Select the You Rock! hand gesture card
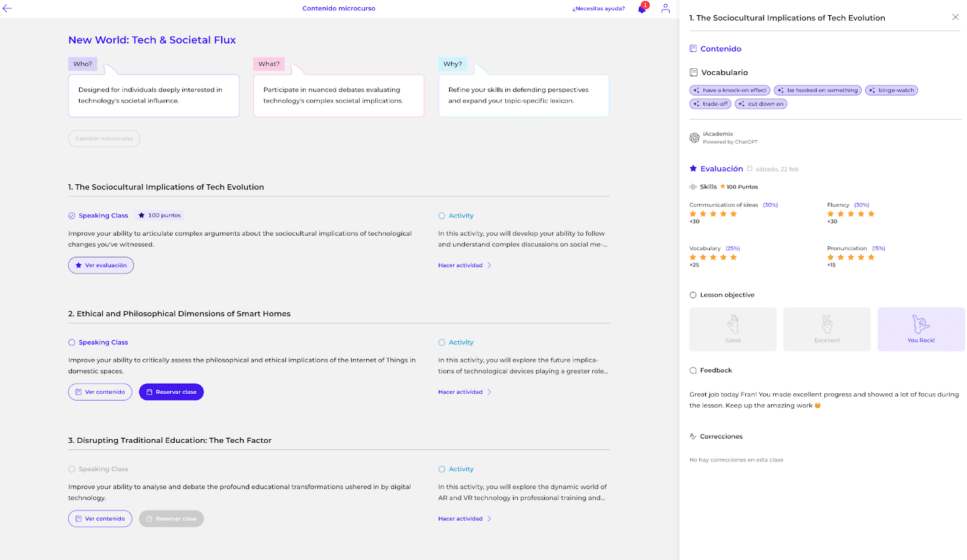The width and height of the screenshot is (967, 560). pyautogui.click(x=921, y=329)
